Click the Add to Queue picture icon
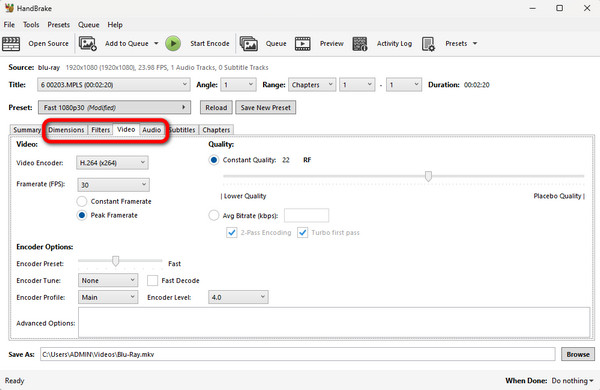The width and height of the screenshot is (600, 390). pos(88,44)
